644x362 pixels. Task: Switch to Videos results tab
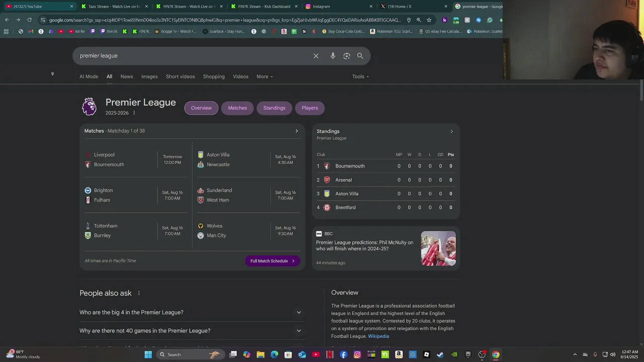(240, 76)
